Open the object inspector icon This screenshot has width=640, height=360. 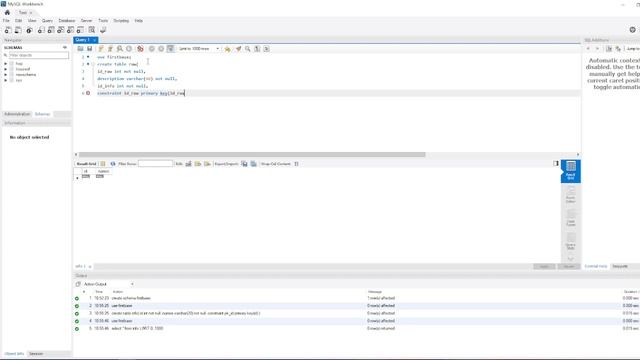click(29, 30)
